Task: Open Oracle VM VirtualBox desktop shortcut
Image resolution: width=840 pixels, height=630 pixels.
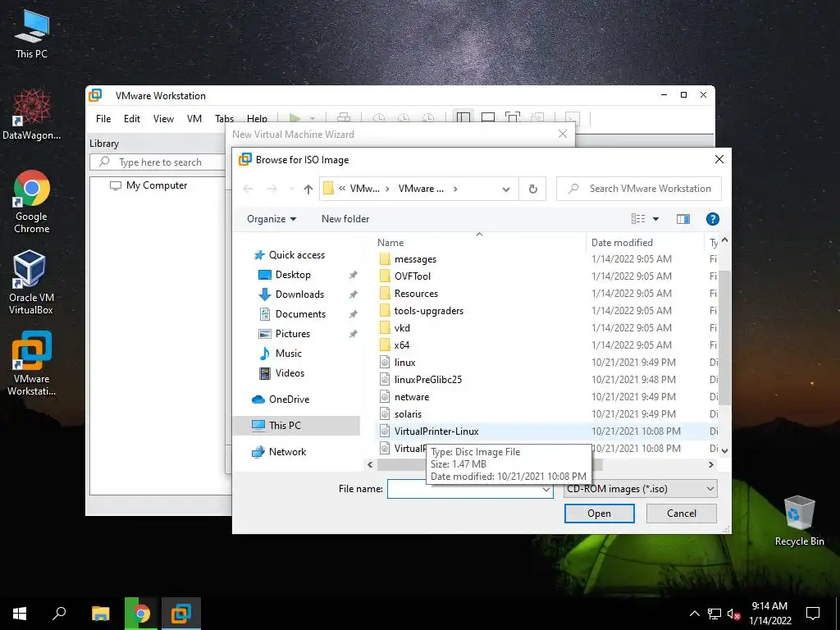Action: [31, 282]
